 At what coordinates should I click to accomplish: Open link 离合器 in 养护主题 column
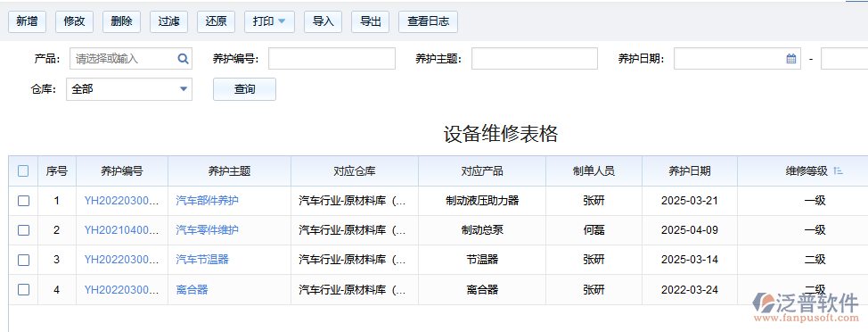(192, 289)
